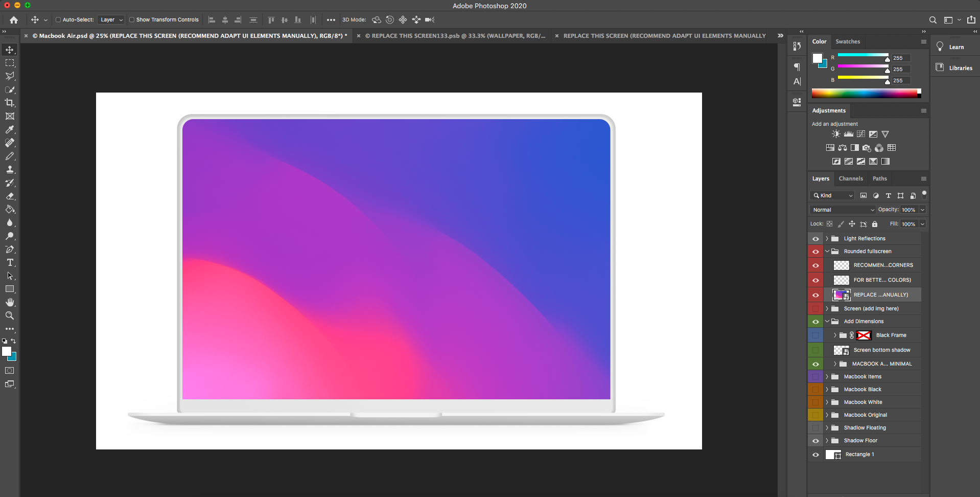
Task: Select the Hand tool
Action: coord(10,302)
